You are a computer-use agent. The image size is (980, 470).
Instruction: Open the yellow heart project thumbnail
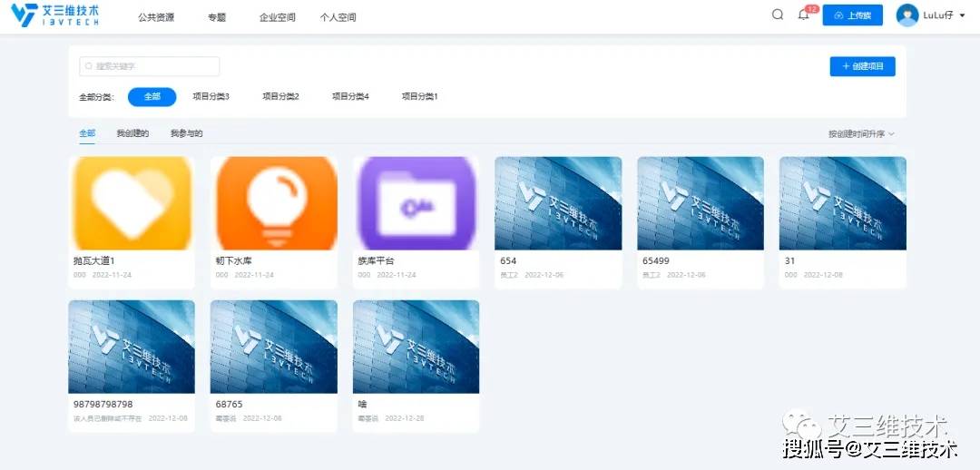click(132, 203)
